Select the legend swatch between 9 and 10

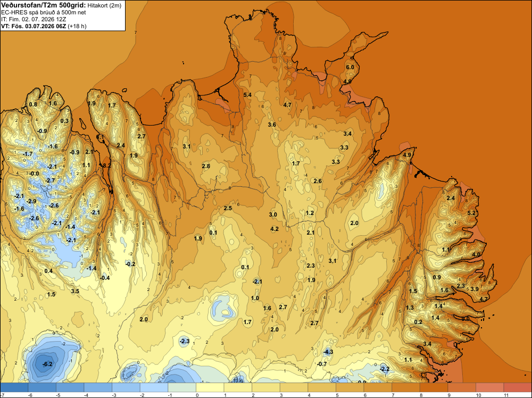[x=462, y=387]
